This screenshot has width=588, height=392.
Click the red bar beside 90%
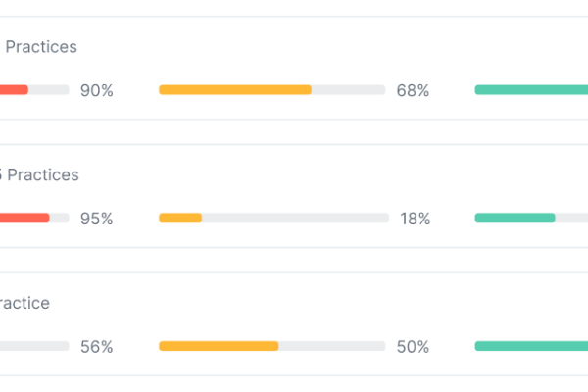14,89
